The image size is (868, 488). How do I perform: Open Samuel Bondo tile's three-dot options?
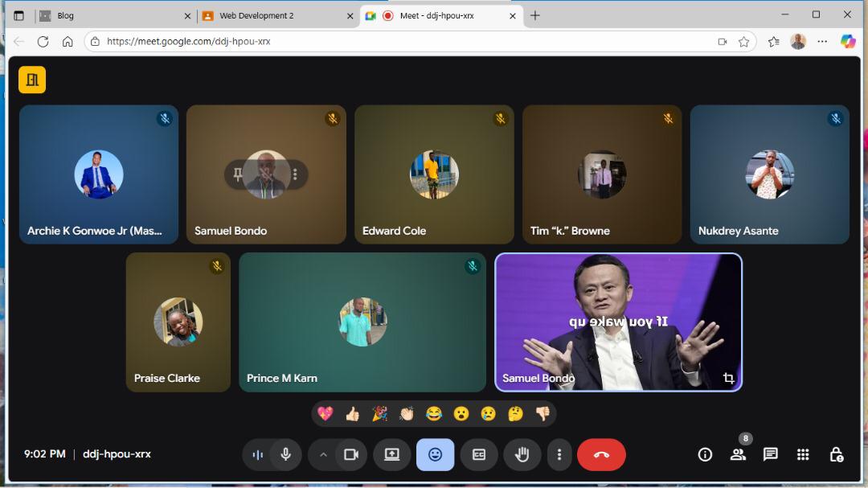click(x=295, y=174)
